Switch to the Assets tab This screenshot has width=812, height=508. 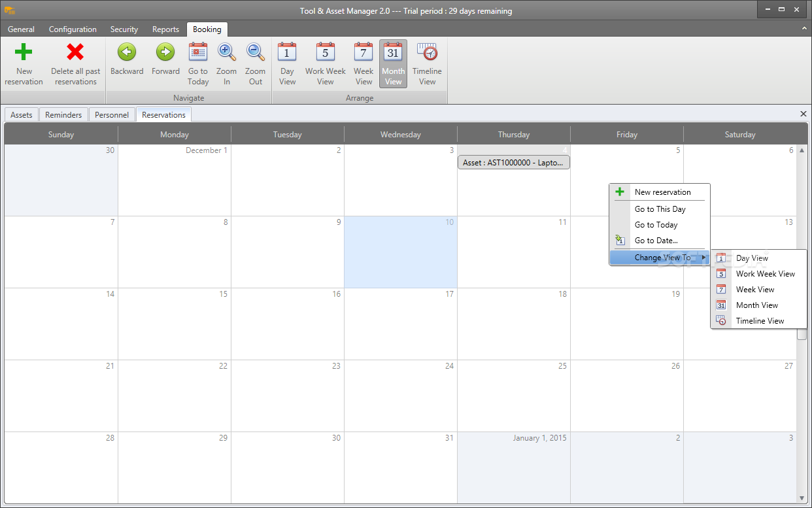[x=22, y=115]
